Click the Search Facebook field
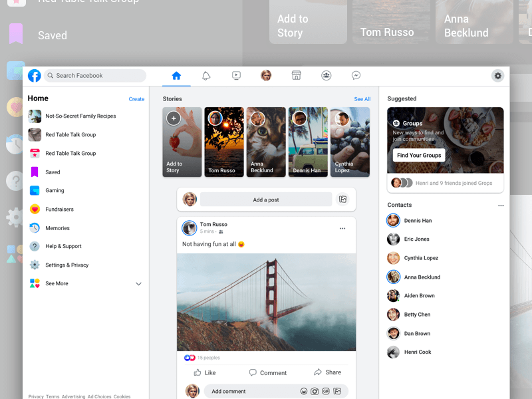 tap(95, 76)
